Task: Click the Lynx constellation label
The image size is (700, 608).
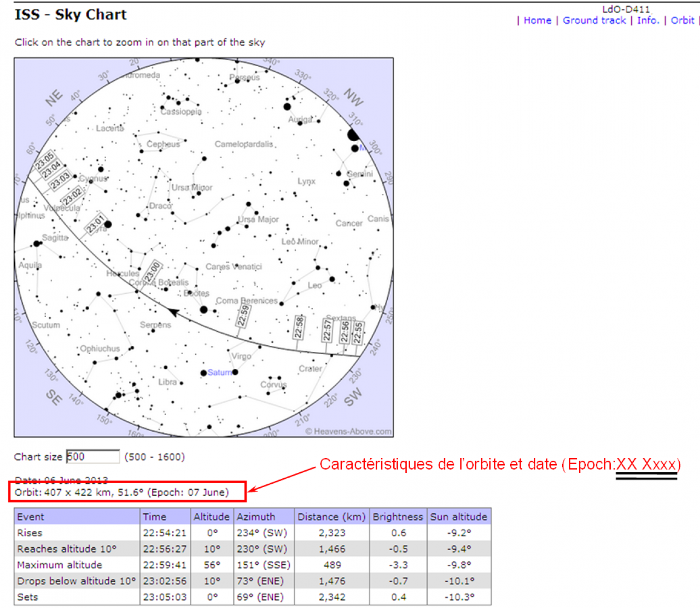Action: pyautogui.click(x=306, y=181)
